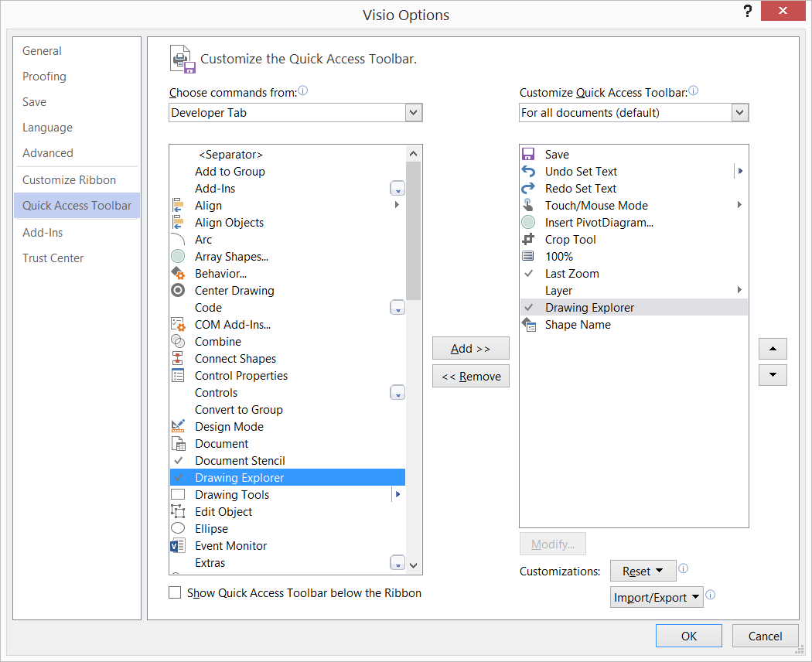Viewport: 812px width, 662px height.
Task: Click the checkmark beside Document Stencil
Action: [x=177, y=460]
